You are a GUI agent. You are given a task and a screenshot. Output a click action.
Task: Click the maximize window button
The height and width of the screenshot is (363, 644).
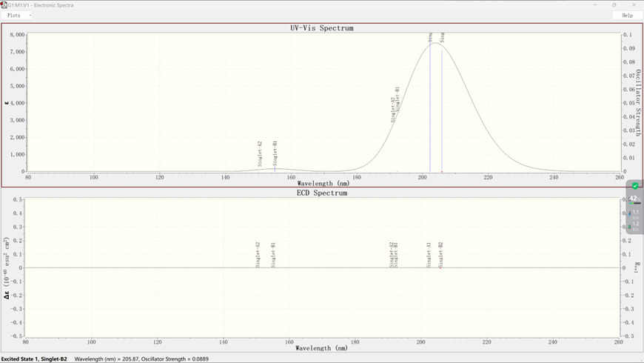pyautogui.click(x=614, y=5)
